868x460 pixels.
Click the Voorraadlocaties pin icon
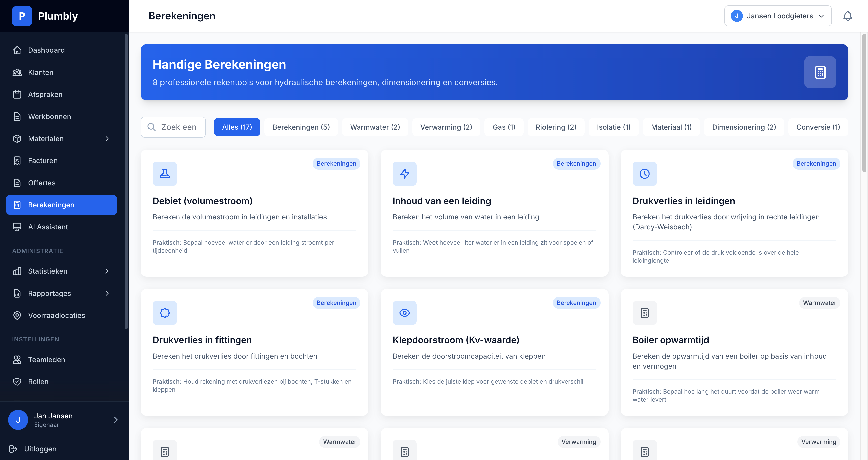(17, 315)
